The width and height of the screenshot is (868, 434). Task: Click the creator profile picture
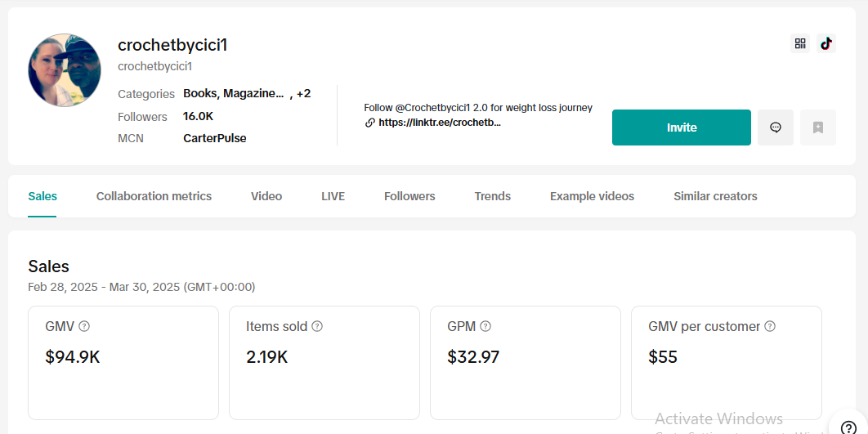coord(65,69)
